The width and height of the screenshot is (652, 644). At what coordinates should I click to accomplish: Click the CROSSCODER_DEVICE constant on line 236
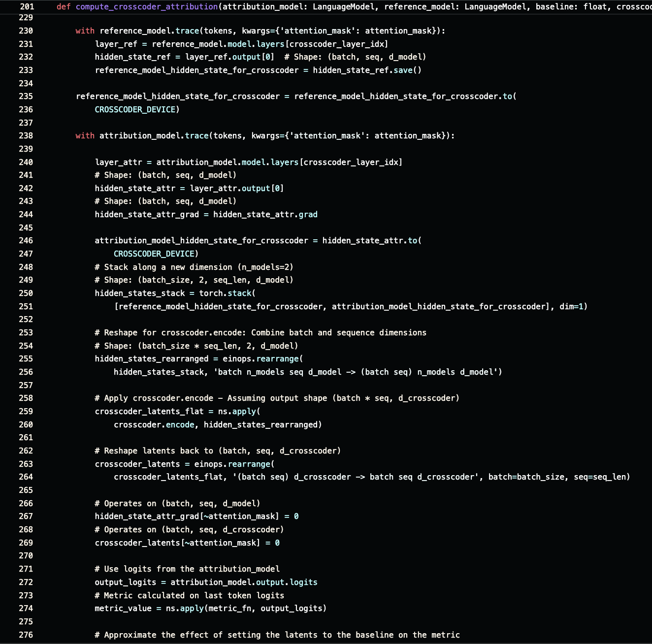click(135, 109)
